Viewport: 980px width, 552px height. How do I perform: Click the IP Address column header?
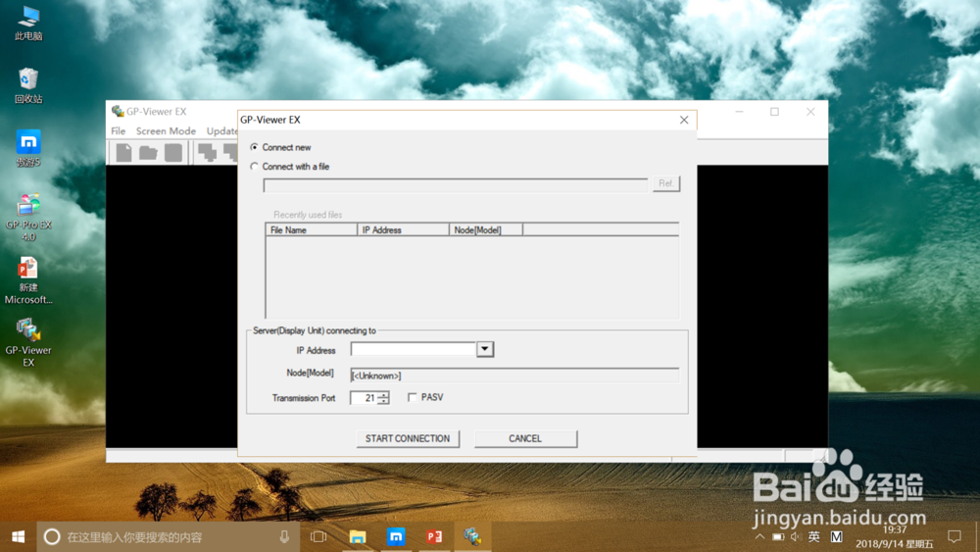click(x=403, y=230)
